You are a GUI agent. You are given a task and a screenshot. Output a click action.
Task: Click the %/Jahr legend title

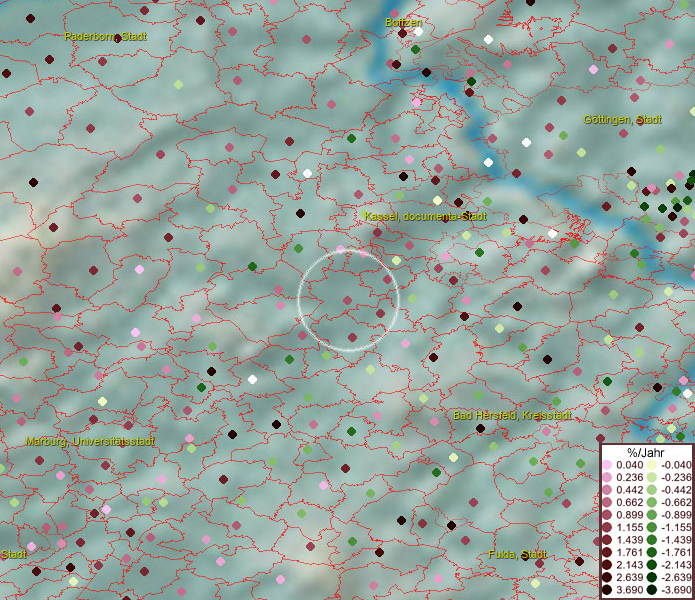[645, 452]
